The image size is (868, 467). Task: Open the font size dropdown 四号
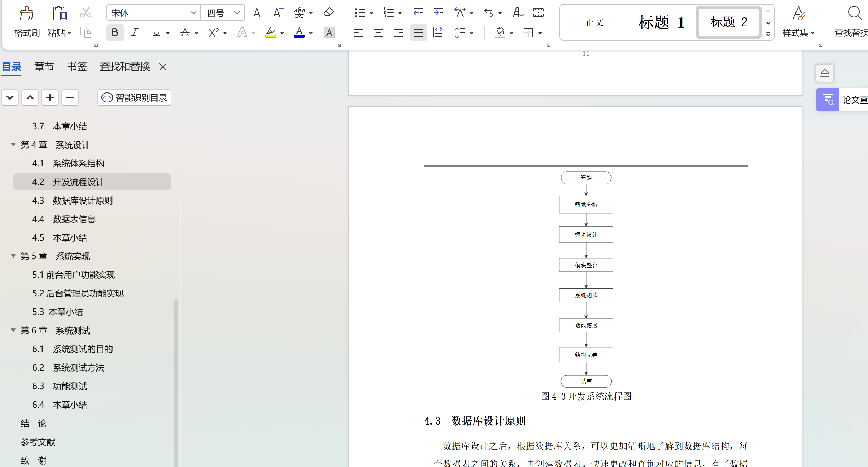237,13
